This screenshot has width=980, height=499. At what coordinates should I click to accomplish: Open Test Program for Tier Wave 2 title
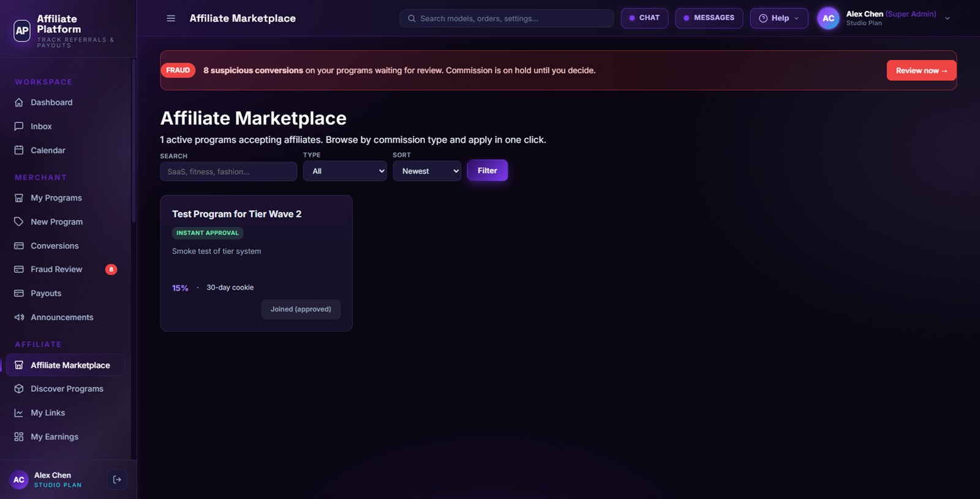236,214
